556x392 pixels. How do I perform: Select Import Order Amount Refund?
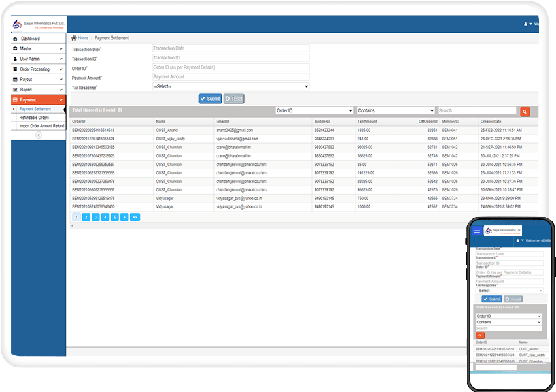point(41,125)
